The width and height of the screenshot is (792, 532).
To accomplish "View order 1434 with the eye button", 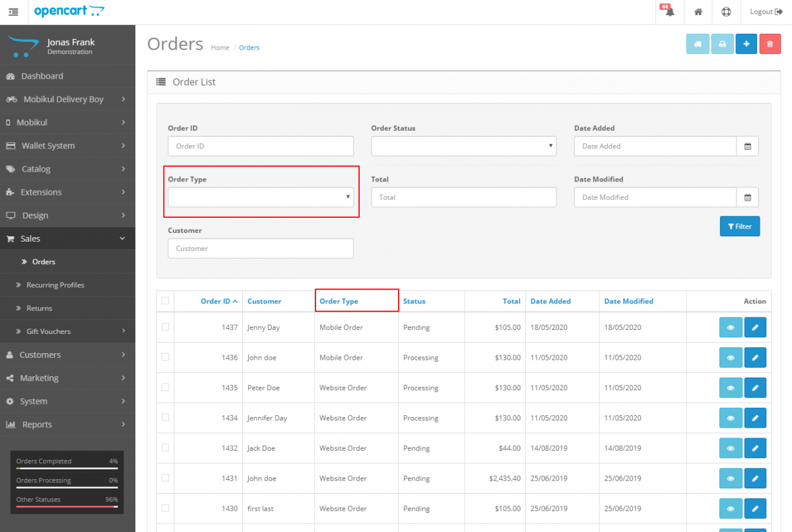I will 730,418.
